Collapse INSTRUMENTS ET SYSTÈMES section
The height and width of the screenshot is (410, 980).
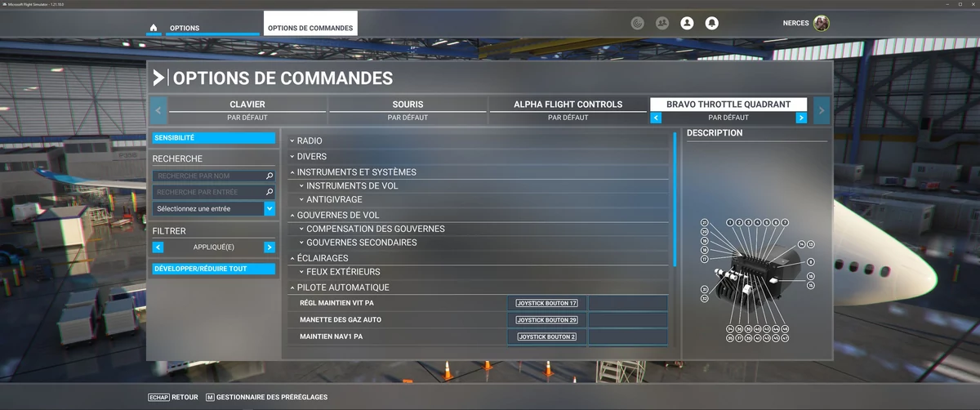pos(479,172)
